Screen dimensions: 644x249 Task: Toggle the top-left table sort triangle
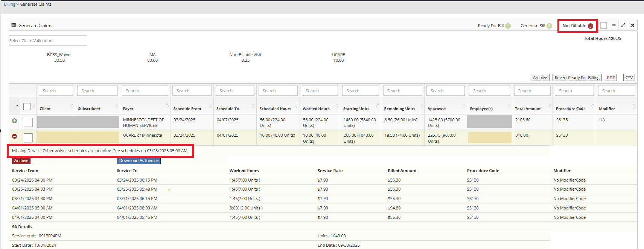click(17, 106)
